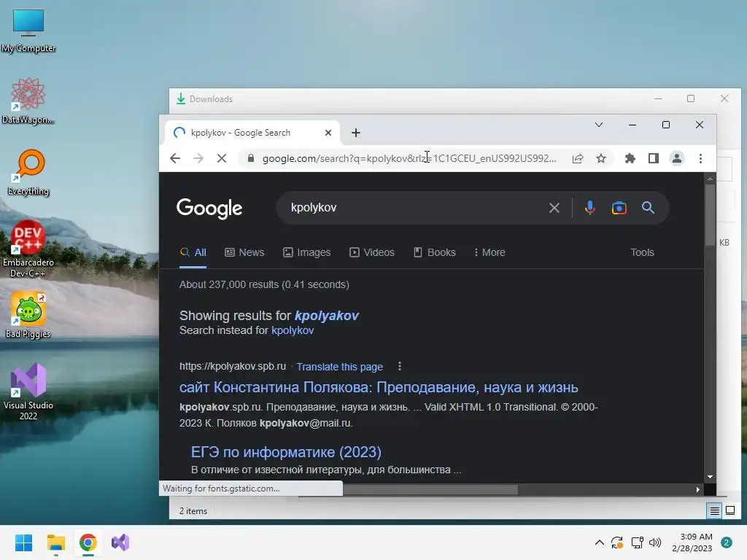Image resolution: width=747 pixels, height=560 pixels.
Task: Select the kpolykov - Google Search tab
Action: pyautogui.click(x=252, y=133)
